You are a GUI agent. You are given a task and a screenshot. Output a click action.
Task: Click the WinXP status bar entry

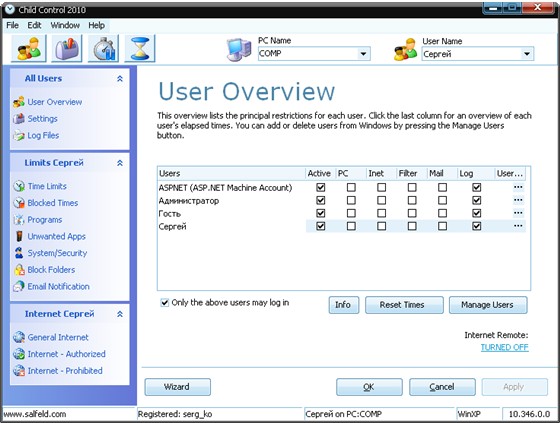pos(469,414)
